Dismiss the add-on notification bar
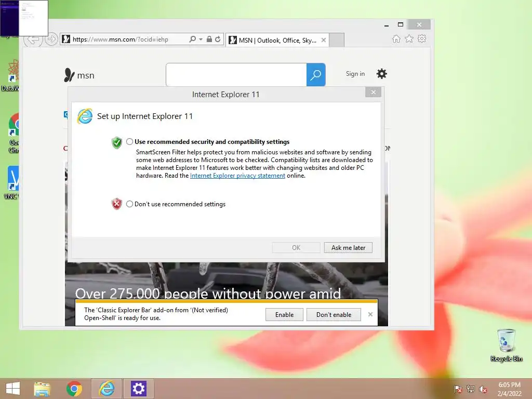The image size is (532, 399). coord(370,314)
